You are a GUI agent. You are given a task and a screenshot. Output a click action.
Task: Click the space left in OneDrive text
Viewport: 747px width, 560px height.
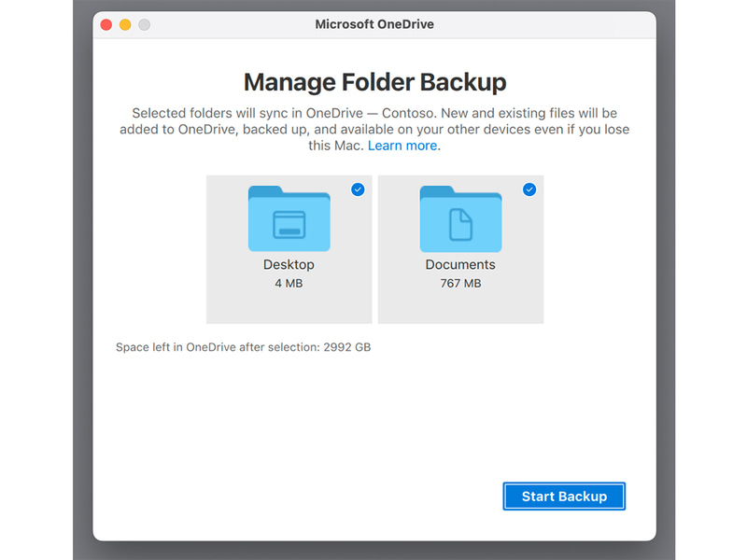tap(218, 347)
